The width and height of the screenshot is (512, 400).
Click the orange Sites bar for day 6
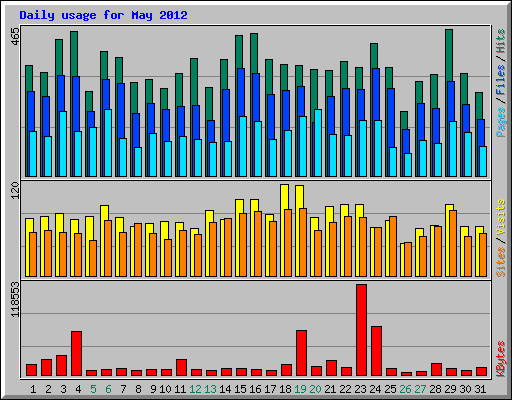click(108, 248)
